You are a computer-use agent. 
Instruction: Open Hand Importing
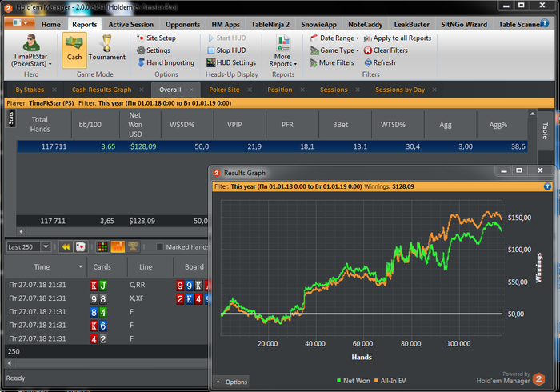tap(166, 63)
